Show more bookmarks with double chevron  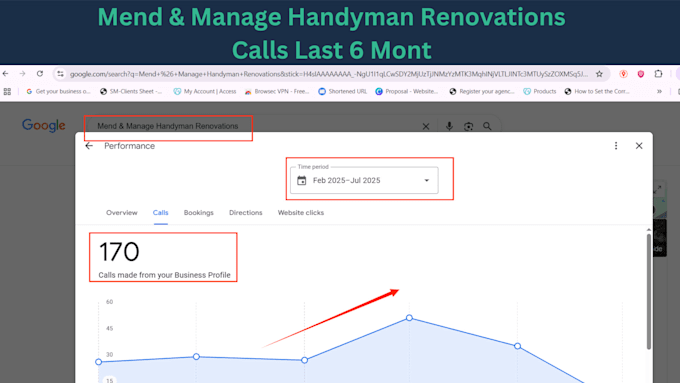[659, 92]
